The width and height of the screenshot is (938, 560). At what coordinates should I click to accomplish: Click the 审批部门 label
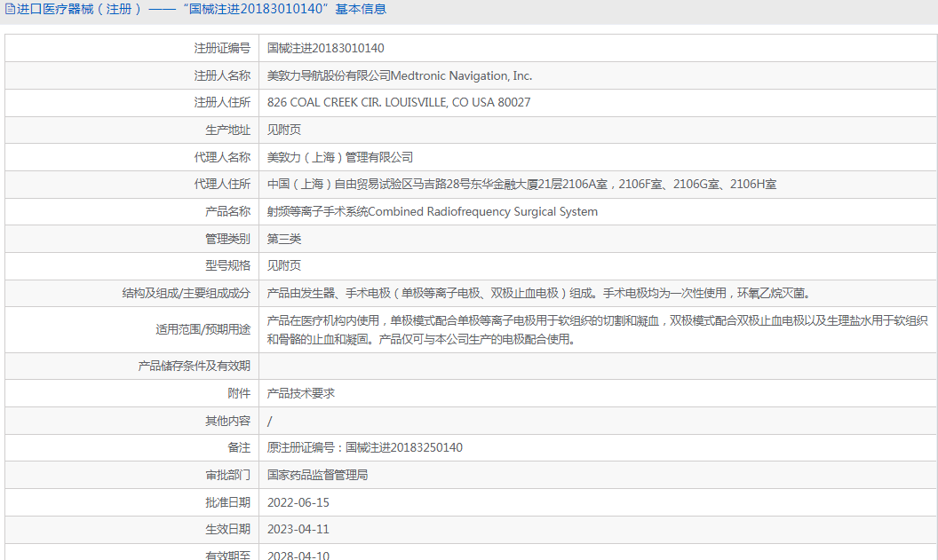[228, 475]
